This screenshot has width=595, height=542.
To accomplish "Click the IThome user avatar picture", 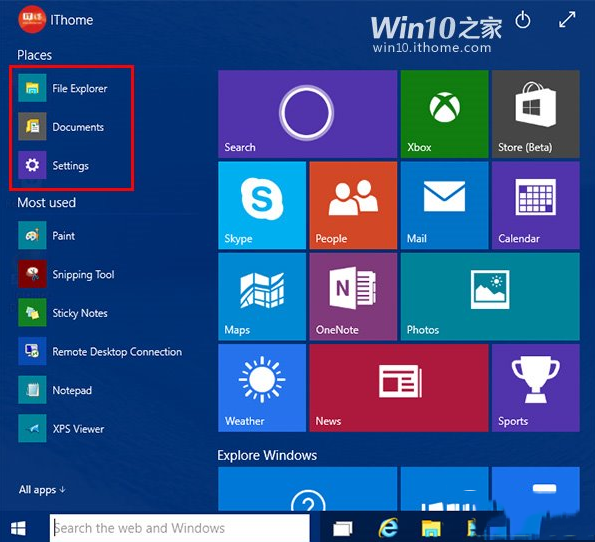I will tap(32, 20).
